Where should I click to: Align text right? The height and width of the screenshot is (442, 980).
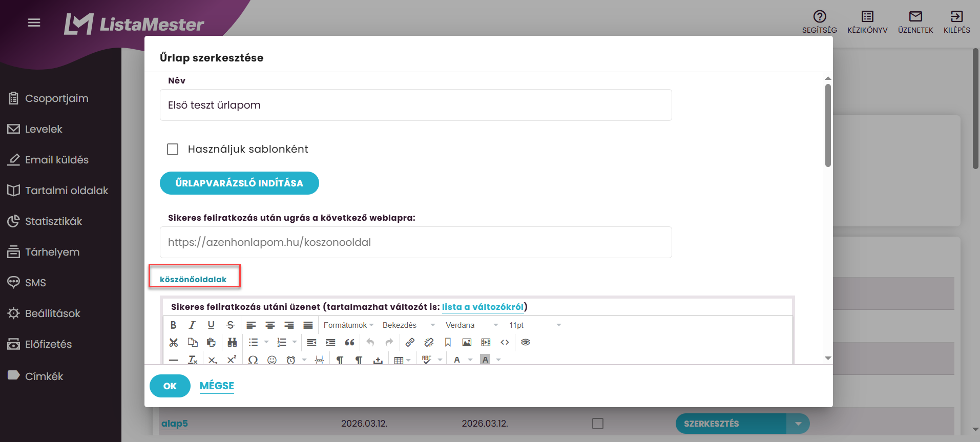(289, 325)
